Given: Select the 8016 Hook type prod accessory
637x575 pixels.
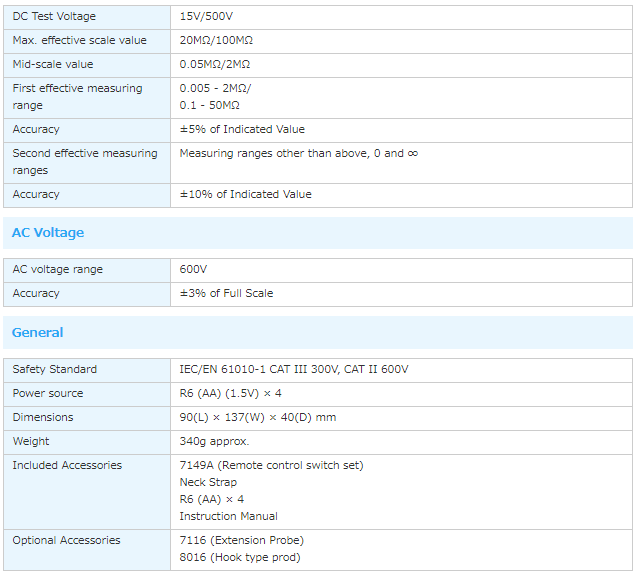Looking at the screenshot, I should click(x=239, y=558).
